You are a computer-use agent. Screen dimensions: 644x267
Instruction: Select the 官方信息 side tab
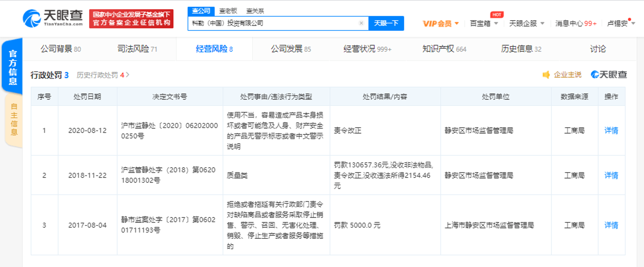(x=12, y=67)
